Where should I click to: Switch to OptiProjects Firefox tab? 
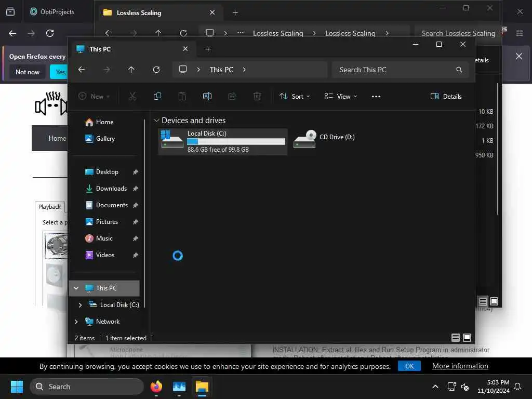pos(57,12)
